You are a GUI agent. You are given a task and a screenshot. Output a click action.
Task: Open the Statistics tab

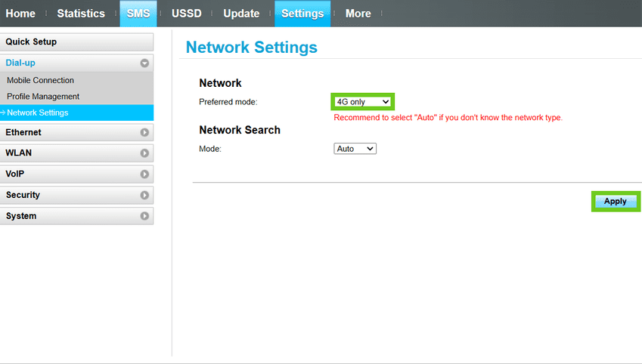(81, 14)
